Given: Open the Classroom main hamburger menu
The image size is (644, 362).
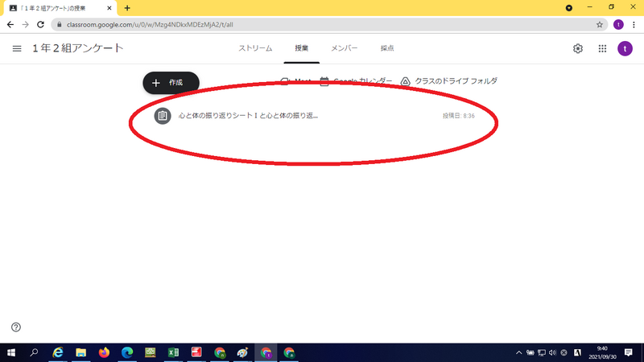Looking at the screenshot, I should tap(17, 48).
